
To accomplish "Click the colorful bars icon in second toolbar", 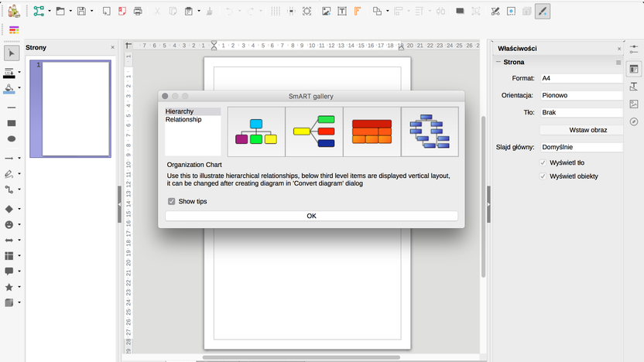I will click(x=14, y=30).
